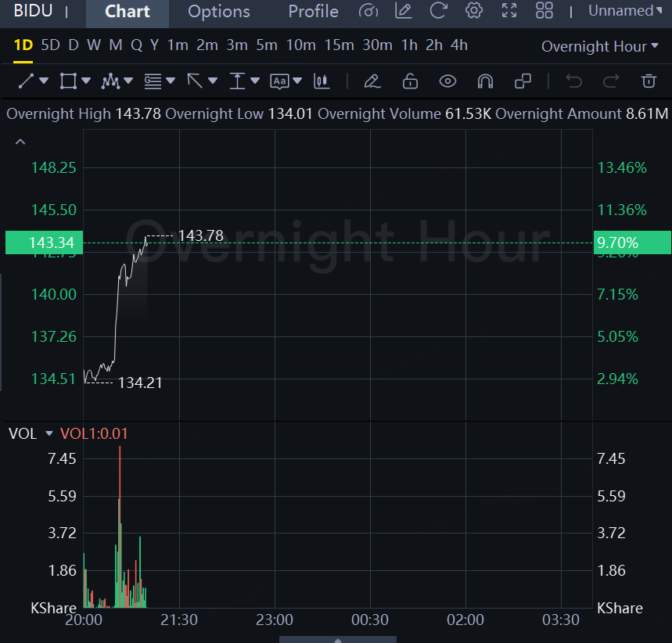This screenshot has height=643, width=672.
Task: Select the 5m interval
Action: pyautogui.click(x=267, y=45)
